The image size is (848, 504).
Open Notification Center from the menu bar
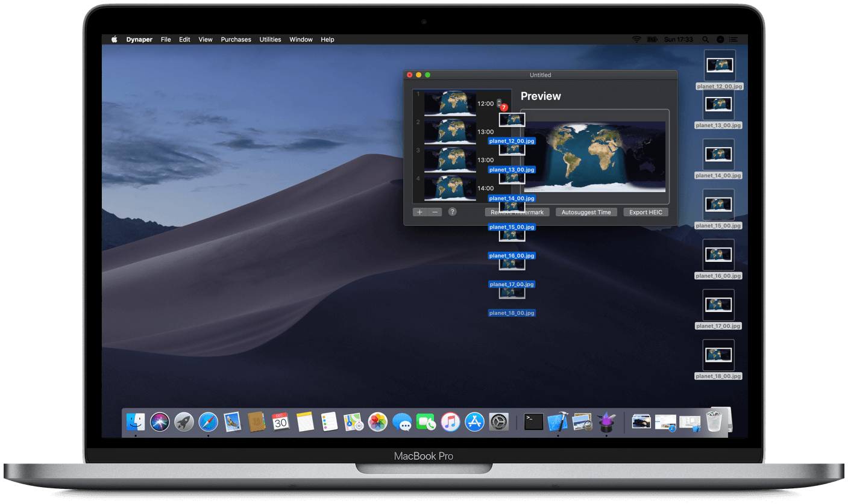(x=733, y=39)
